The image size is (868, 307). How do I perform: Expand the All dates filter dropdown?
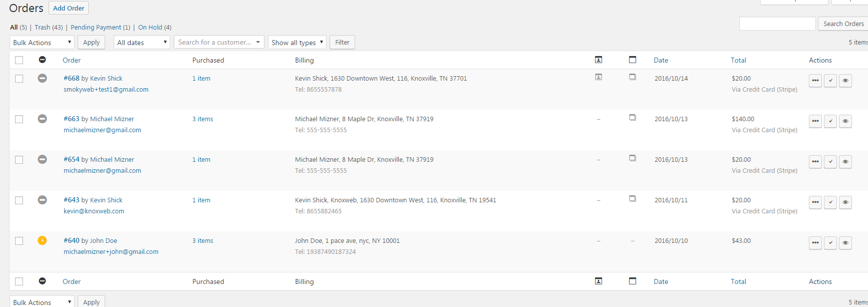pos(142,43)
